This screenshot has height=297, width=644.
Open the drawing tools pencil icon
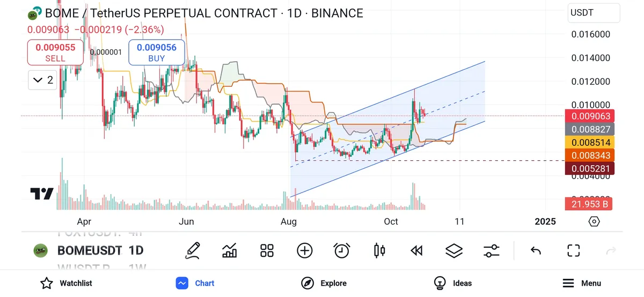[x=193, y=250]
